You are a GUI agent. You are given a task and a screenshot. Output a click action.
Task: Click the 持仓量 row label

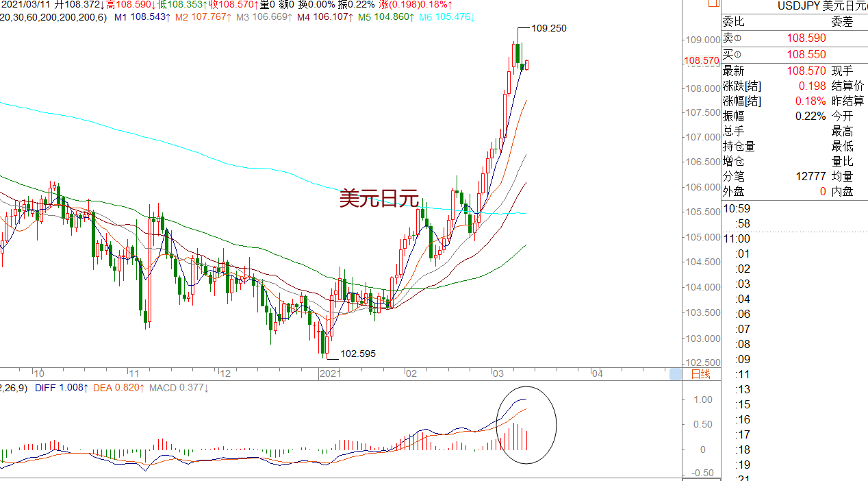pos(739,147)
